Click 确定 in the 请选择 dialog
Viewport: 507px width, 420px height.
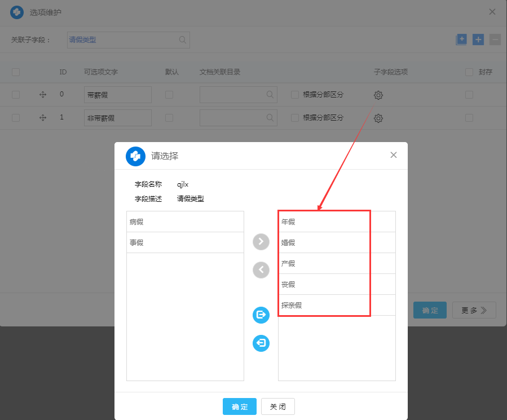(x=240, y=406)
